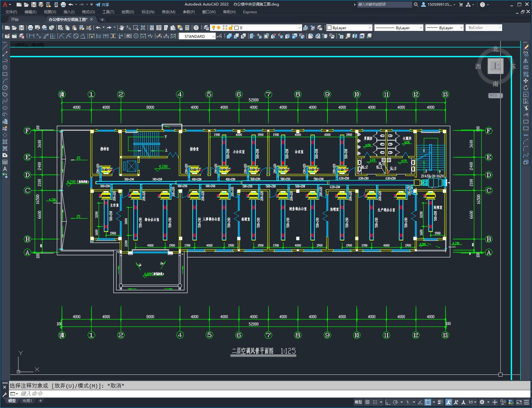Open the Layer Properties Manager

[206, 28]
